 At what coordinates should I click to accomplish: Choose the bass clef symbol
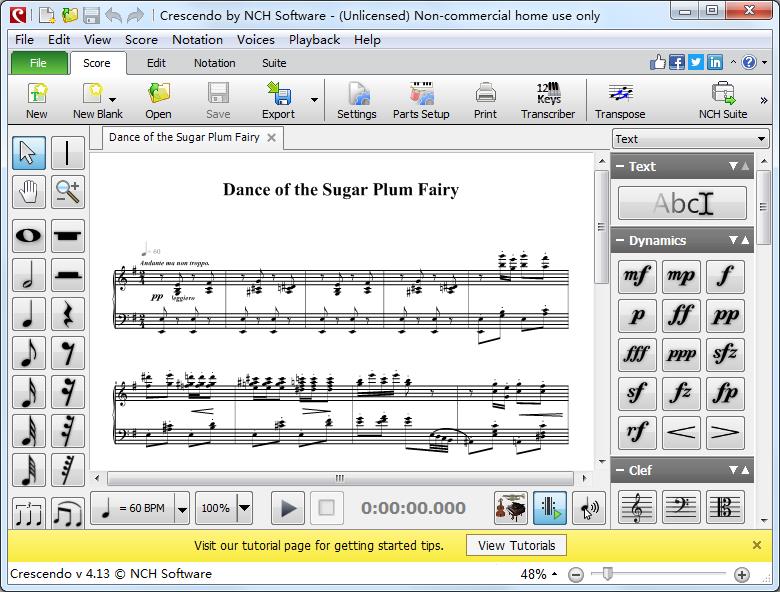pos(681,508)
